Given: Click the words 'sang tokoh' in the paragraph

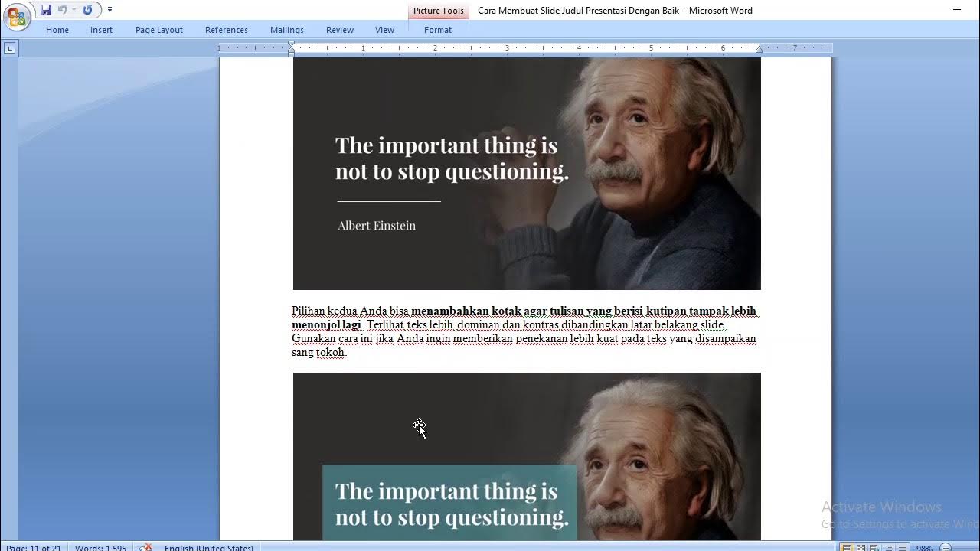Looking at the screenshot, I should pos(319,352).
